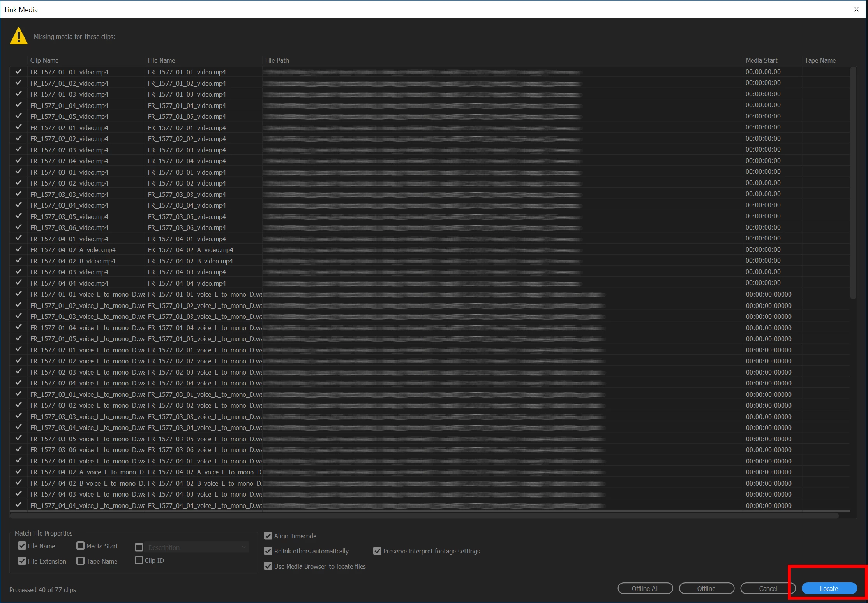The image size is (868, 603).
Task: Click checkmark for FR_1577_01_01_video.mp4 row
Action: tap(18, 72)
